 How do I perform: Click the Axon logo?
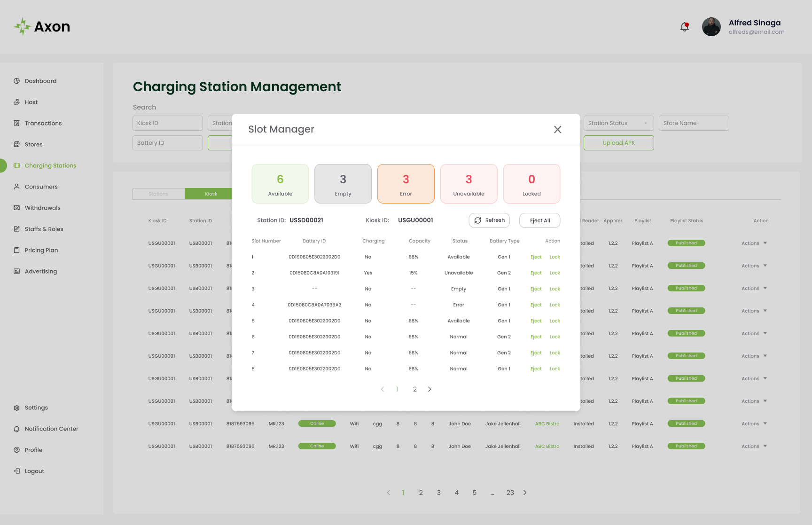tap(42, 27)
